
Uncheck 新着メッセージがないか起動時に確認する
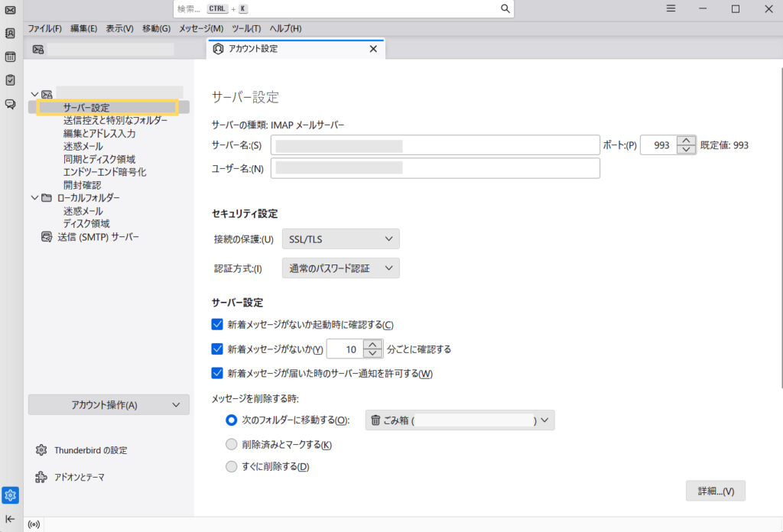[x=217, y=324]
